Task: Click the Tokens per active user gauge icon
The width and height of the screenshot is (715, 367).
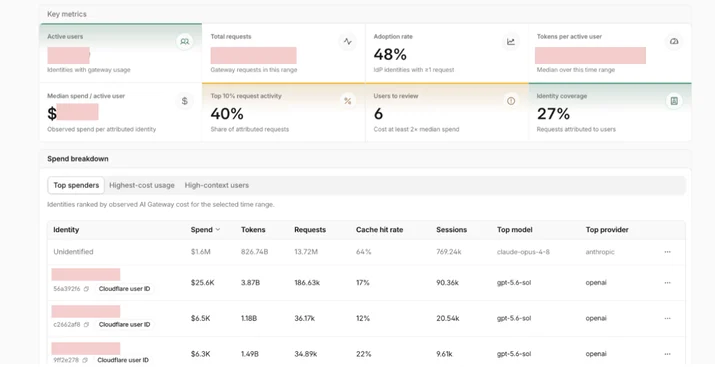Action: (x=674, y=41)
